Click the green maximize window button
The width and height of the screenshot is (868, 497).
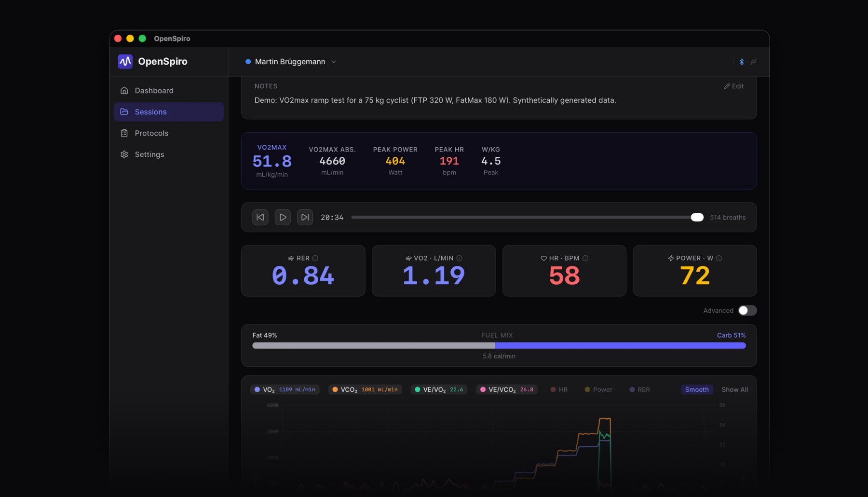pyautogui.click(x=142, y=39)
